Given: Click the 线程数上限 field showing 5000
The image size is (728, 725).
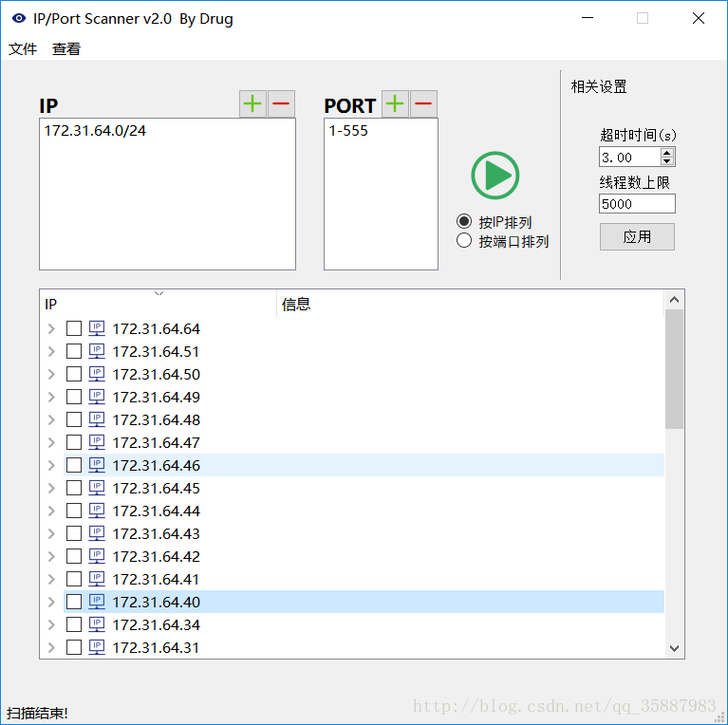Looking at the screenshot, I should [x=637, y=204].
